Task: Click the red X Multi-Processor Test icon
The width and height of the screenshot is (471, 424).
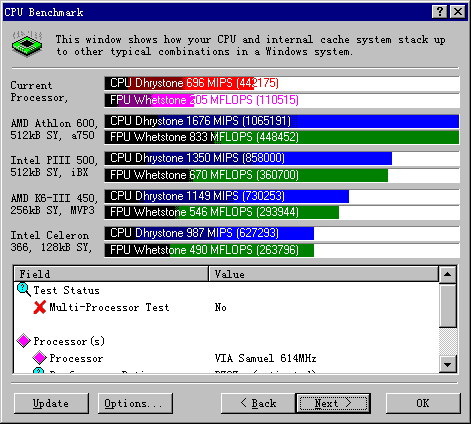Action: click(x=39, y=307)
